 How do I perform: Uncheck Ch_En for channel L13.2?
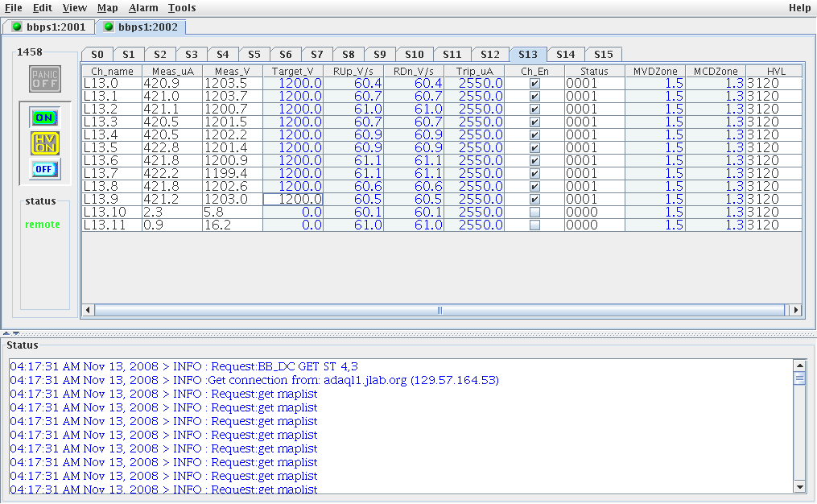coord(534,109)
